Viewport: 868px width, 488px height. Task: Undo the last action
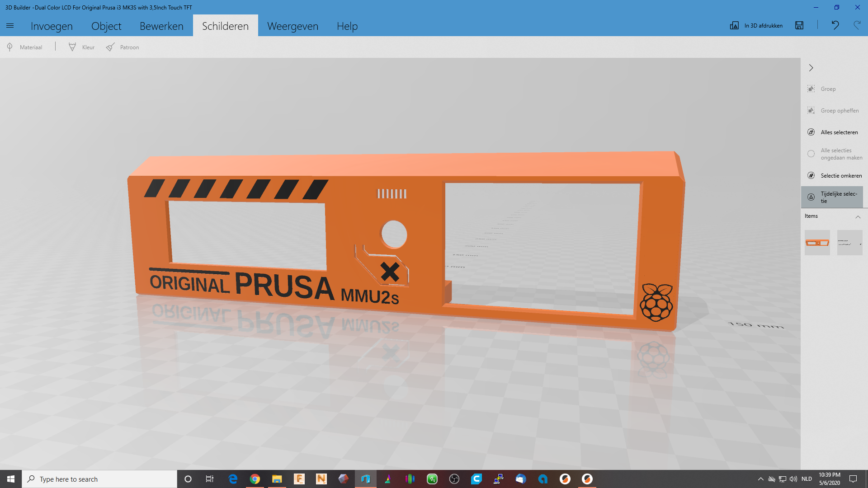(835, 26)
